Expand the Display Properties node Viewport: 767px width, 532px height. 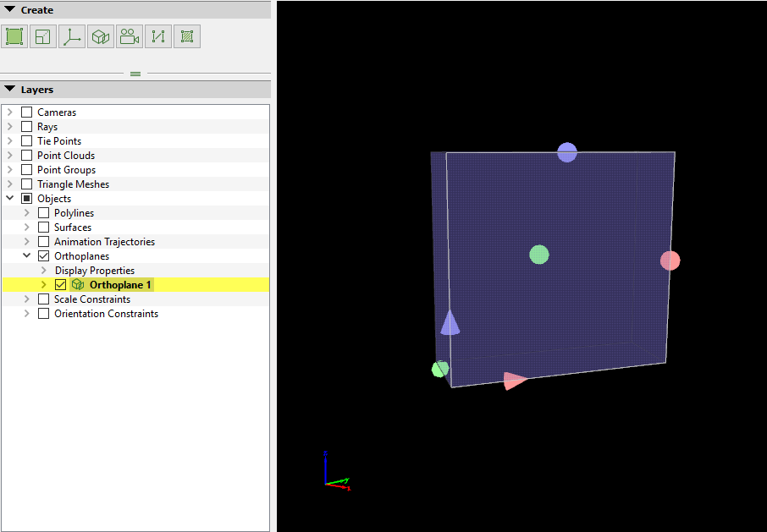tap(44, 271)
